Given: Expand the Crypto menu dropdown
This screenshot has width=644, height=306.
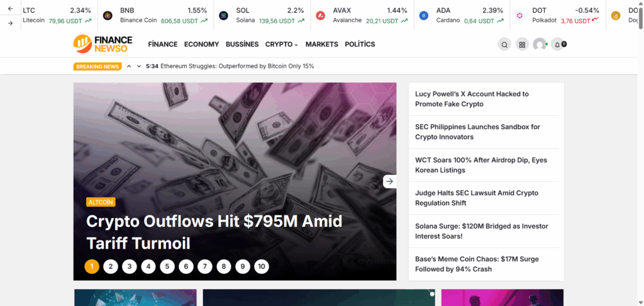Looking at the screenshot, I should [x=281, y=45].
